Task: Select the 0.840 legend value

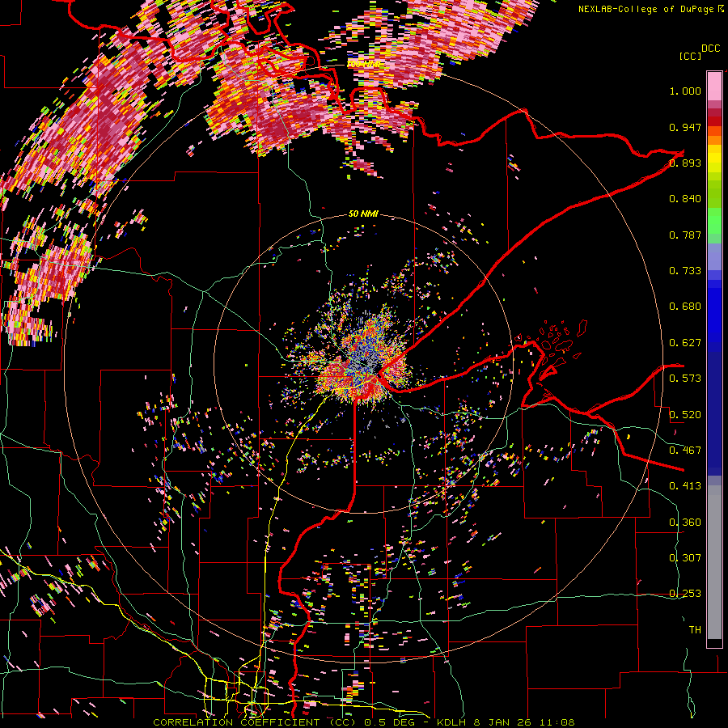Action: (685, 199)
